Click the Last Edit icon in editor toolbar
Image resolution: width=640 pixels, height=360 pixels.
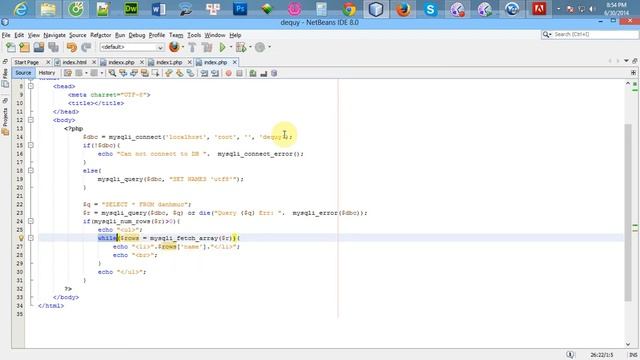(x=68, y=73)
